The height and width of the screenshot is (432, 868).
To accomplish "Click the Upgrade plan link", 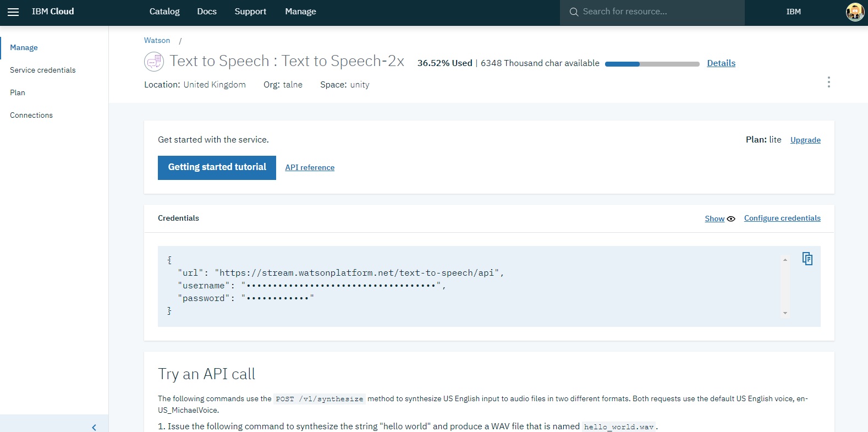I will pyautogui.click(x=805, y=140).
